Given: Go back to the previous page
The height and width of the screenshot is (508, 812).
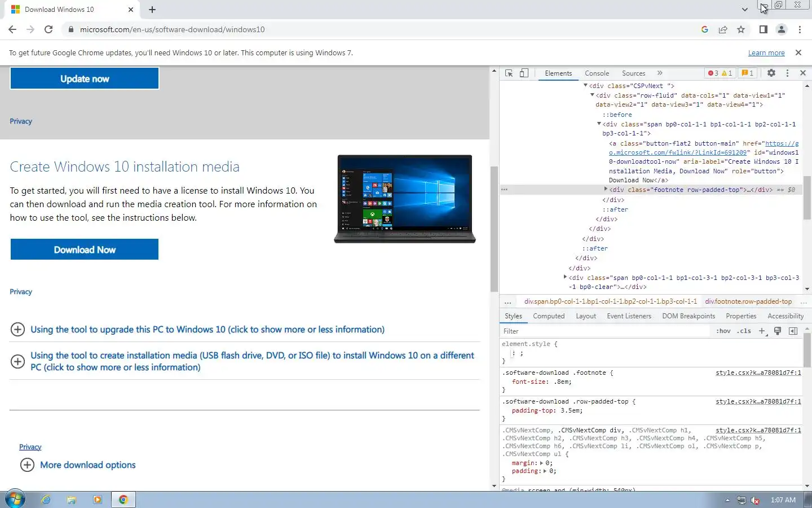Looking at the screenshot, I should coord(12,29).
